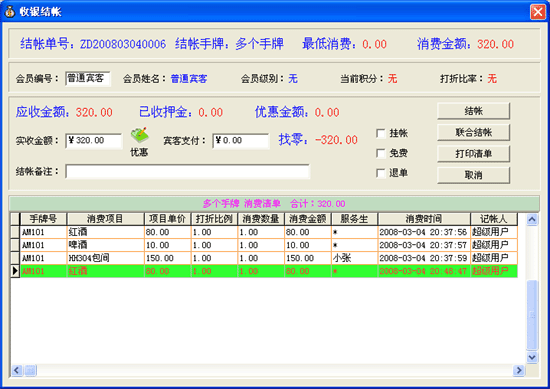Click the current row arrow indicator
This screenshot has width=550, height=389.
coord(15,271)
